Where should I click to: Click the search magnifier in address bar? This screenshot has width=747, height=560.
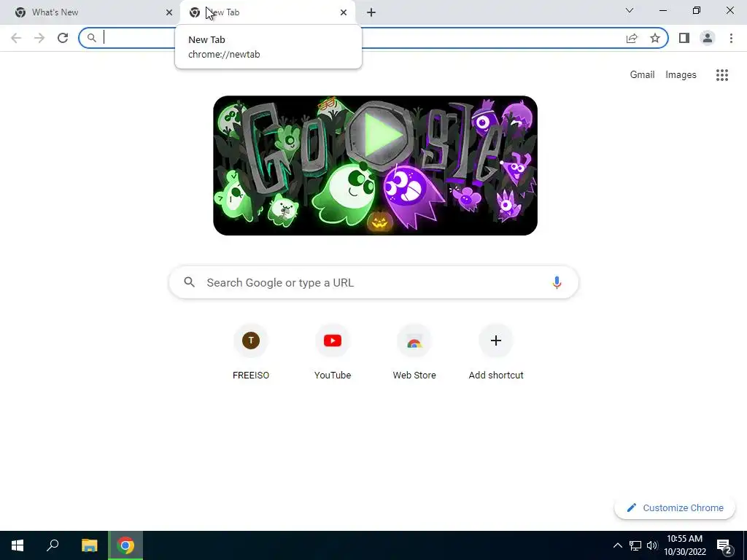pos(92,38)
